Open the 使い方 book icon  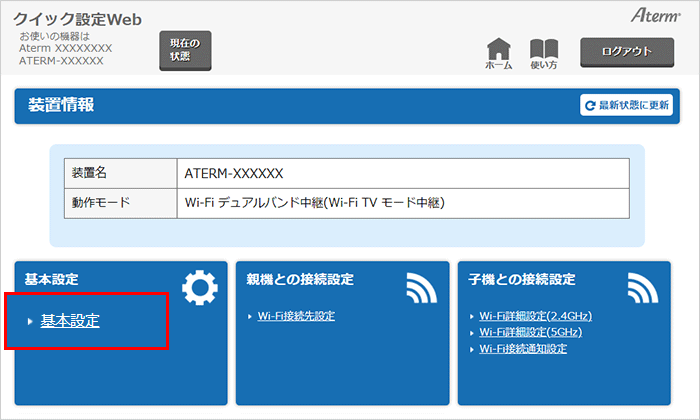click(543, 50)
